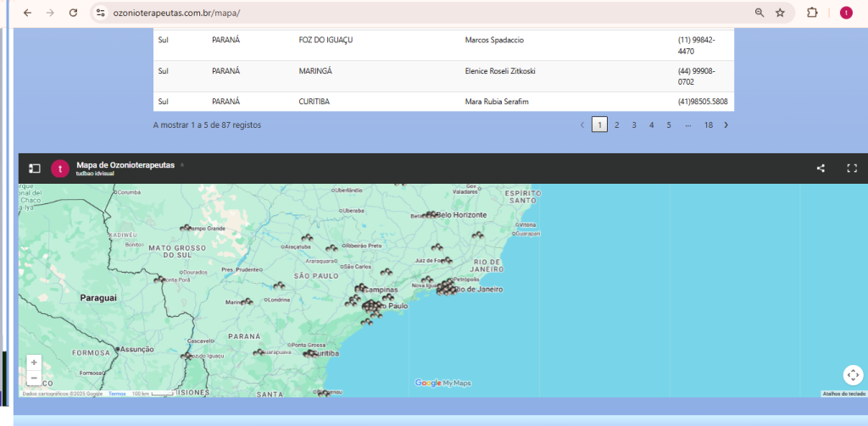
Task: Reload the page
Action: tap(73, 13)
